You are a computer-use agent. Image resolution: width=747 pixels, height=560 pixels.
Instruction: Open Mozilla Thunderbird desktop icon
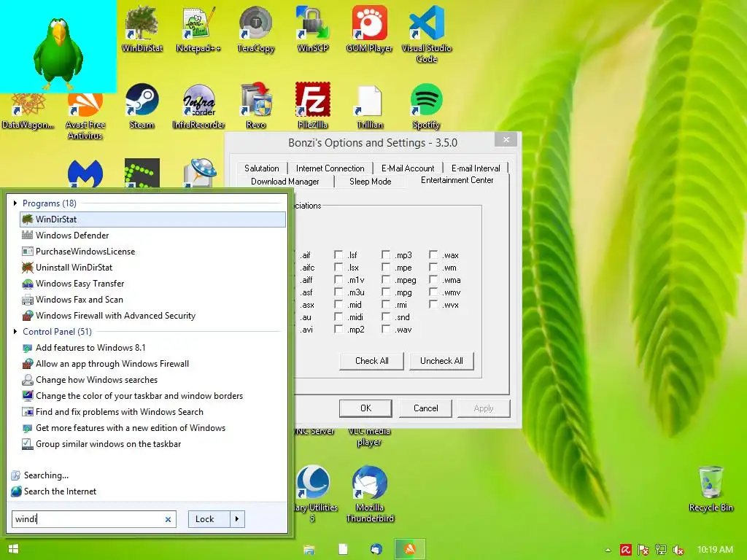[370, 494]
